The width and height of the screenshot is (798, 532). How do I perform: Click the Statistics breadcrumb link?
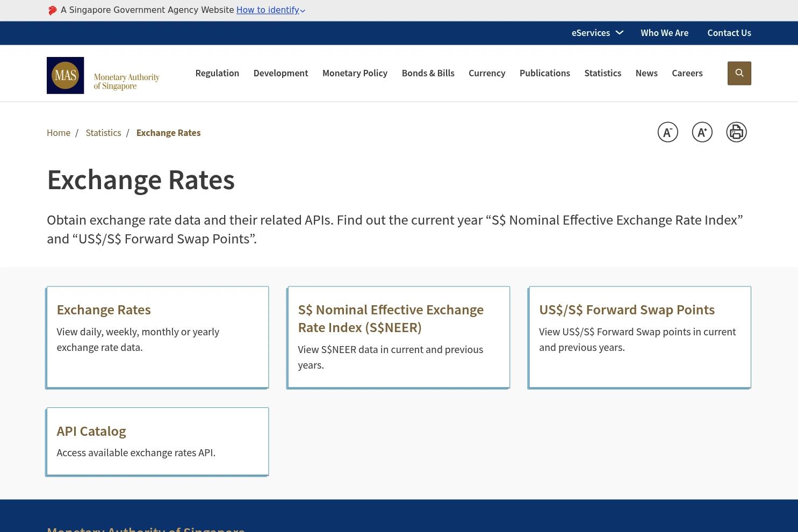pyautogui.click(x=103, y=133)
